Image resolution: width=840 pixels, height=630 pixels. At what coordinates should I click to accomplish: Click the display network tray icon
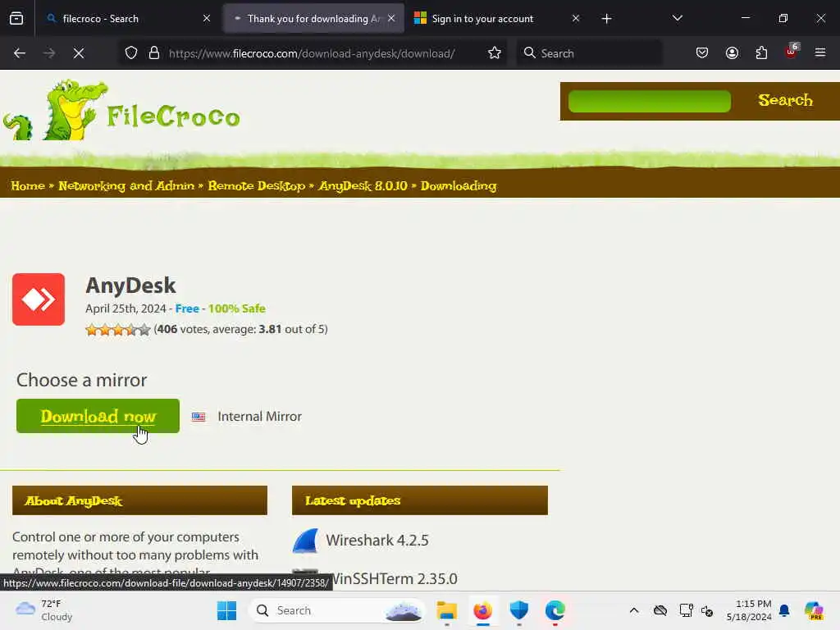coord(686,610)
